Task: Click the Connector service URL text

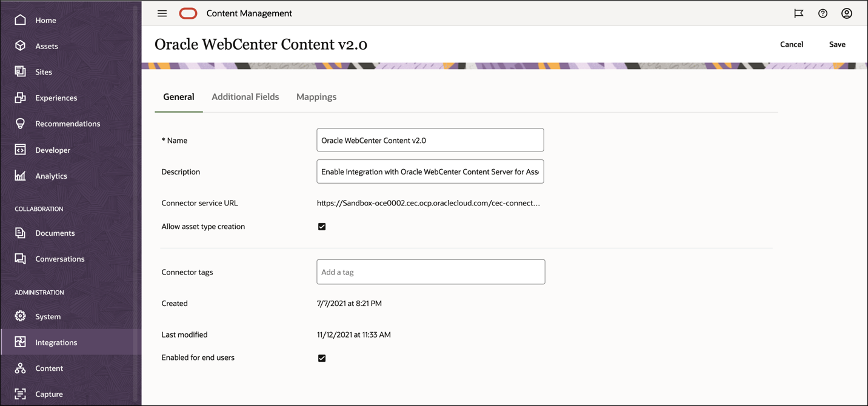Action: [x=429, y=203]
